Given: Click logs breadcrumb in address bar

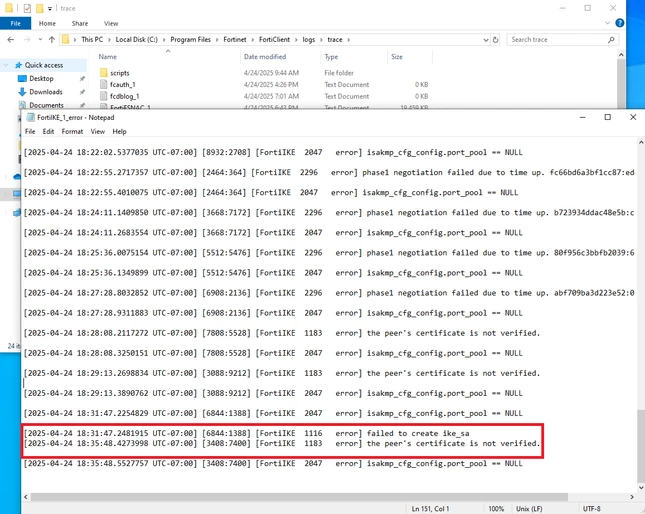Looking at the screenshot, I should pyautogui.click(x=309, y=39).
